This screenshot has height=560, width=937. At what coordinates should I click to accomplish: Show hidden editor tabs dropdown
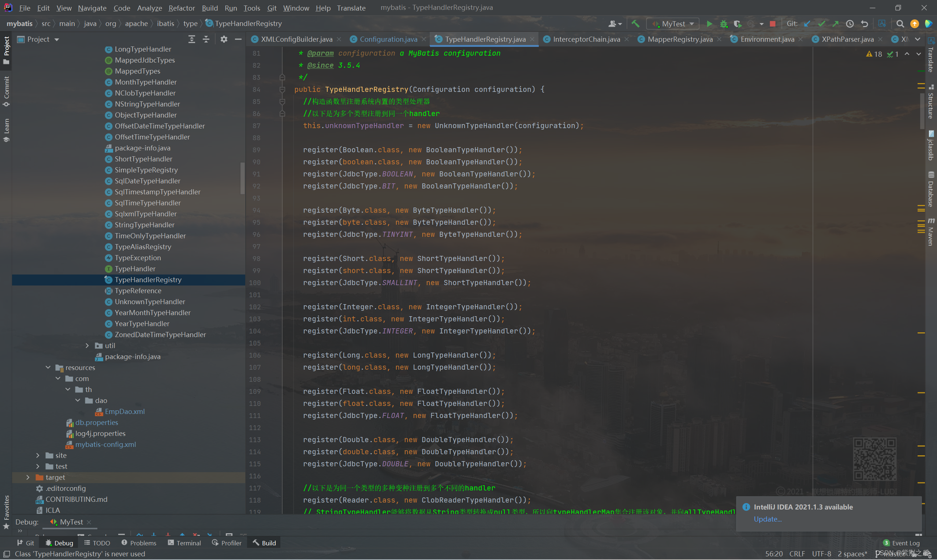click(918, 39)
